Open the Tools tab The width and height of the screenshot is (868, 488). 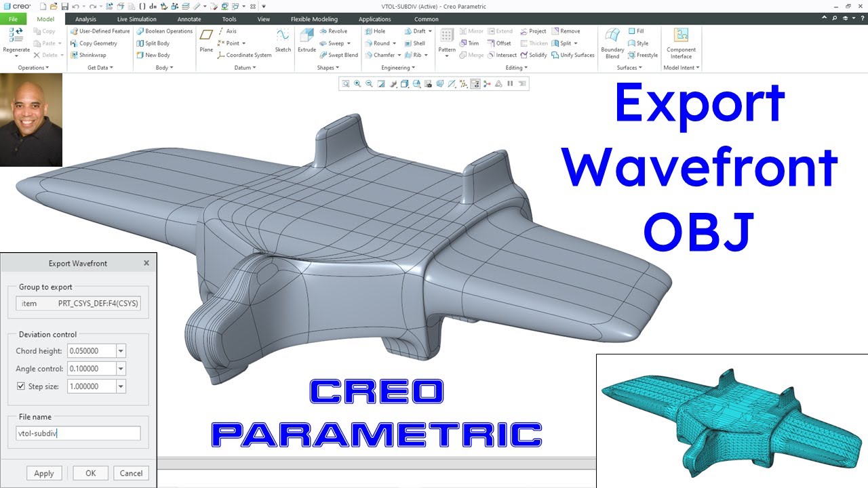(229, 19)
